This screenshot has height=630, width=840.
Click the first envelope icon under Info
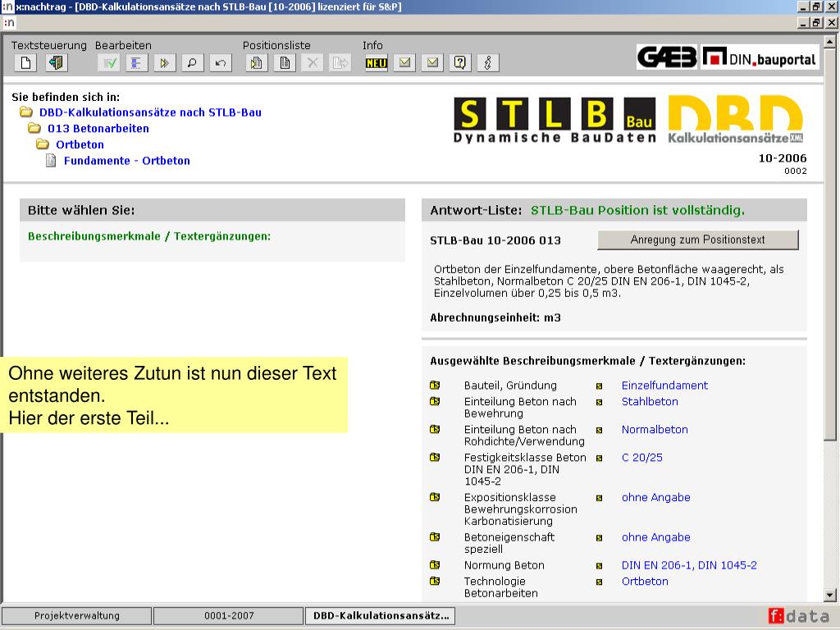(x=404, y=63)
